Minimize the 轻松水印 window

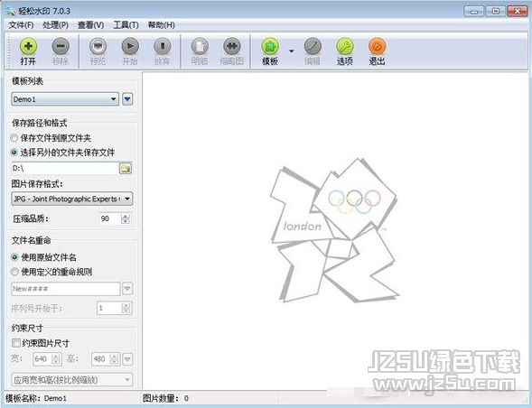pyautogui.click(x=473, y=11)
